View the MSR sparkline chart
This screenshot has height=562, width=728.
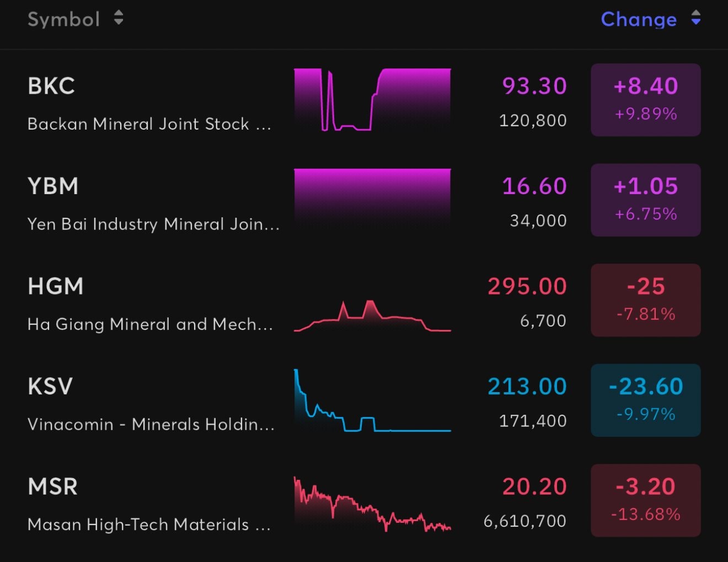click(372, 504)
